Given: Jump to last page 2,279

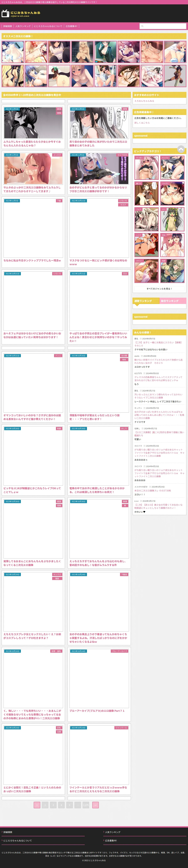Looking at the screenshot, I should (86, 805).
